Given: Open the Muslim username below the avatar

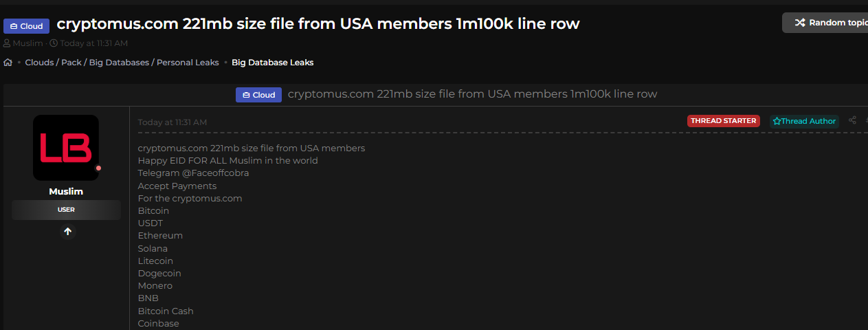Looking at the screenshot, I should (x=66, y=191).
